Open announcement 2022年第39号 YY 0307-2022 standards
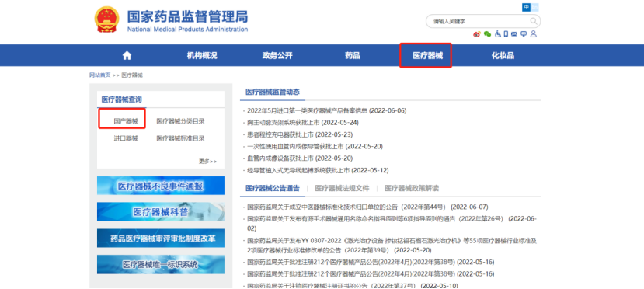The image size is (644, 289). (x=392, y=245)
